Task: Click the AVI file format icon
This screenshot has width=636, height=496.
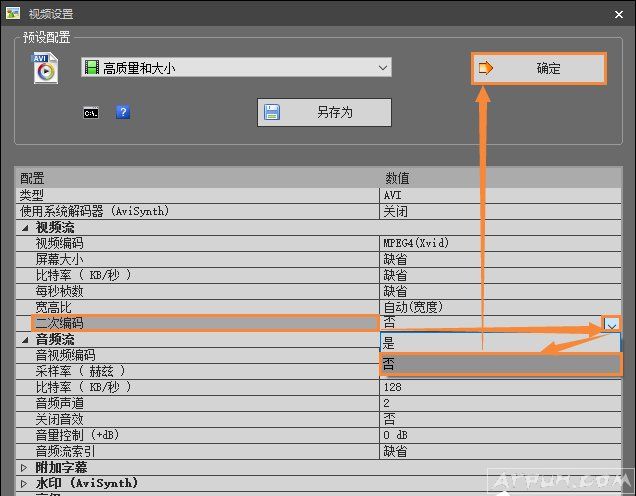Action: click(45, 68)
